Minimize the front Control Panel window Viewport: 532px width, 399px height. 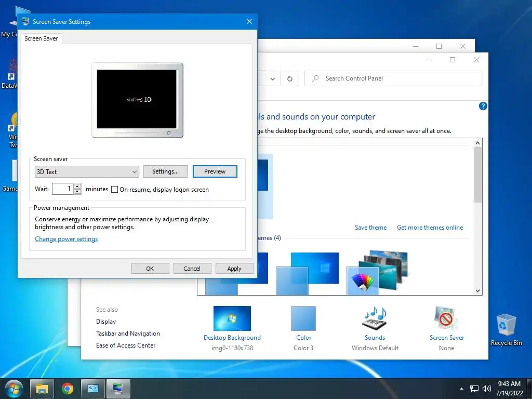pyautogui.click(x=429, y=60)
